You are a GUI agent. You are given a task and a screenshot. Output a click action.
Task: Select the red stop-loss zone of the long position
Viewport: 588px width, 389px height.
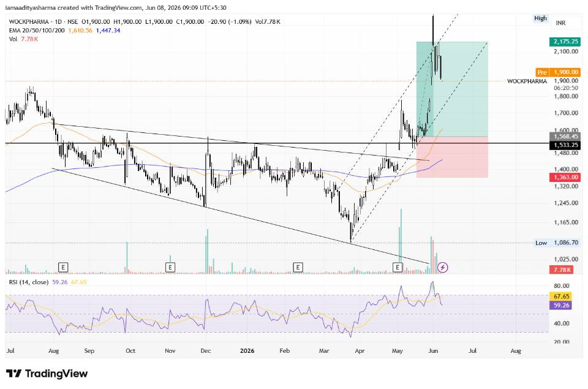[x=452, y=157]
